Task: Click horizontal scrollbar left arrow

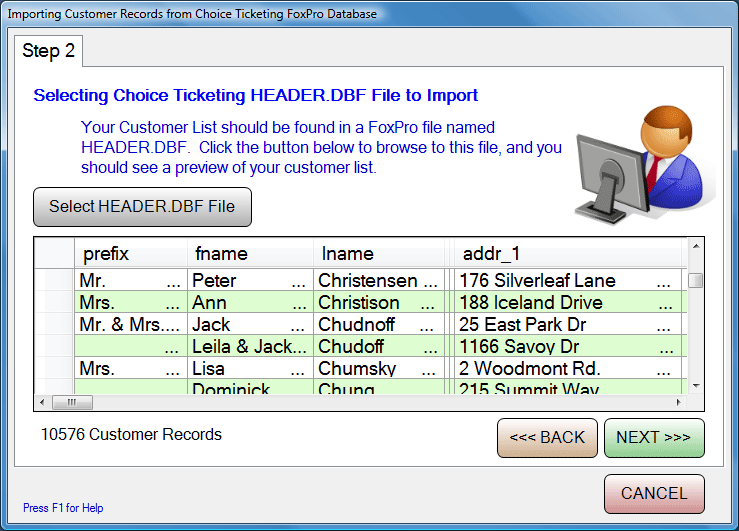Action: click(x=42, y=402)
